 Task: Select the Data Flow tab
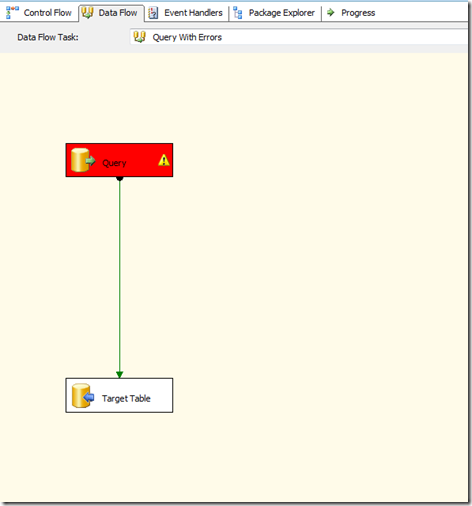[111, 13]
